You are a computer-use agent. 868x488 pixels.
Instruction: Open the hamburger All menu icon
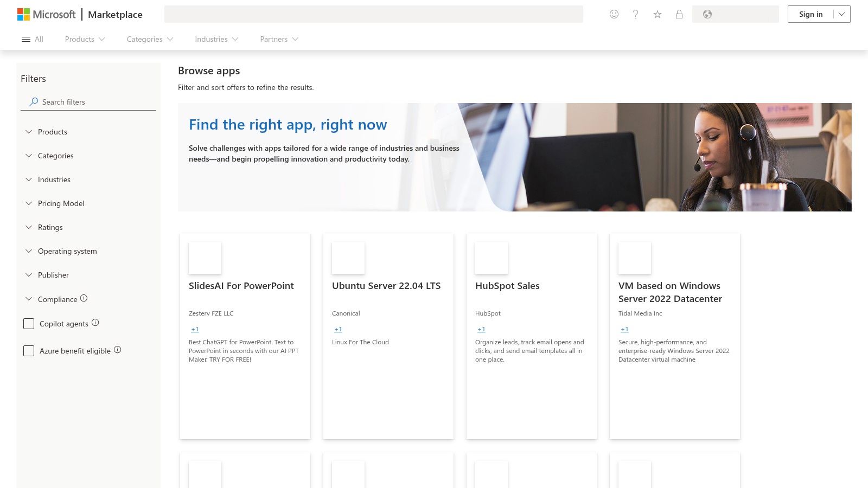25,38
